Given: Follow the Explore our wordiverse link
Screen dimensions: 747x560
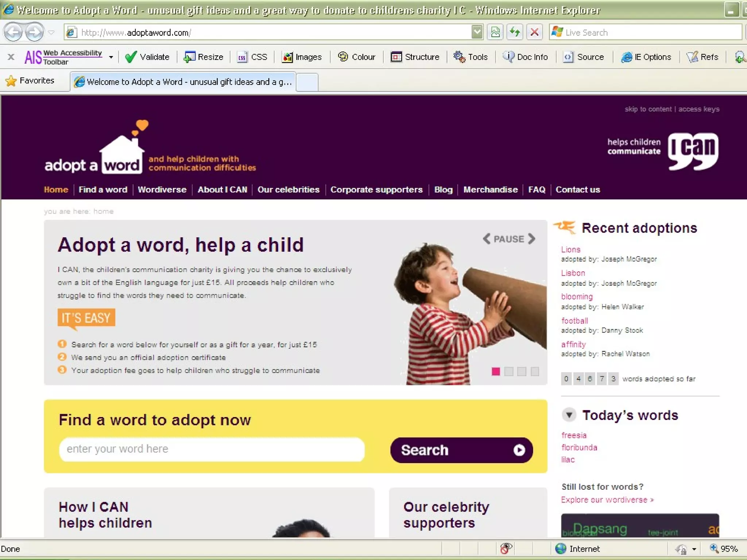Looking at the screenshot, I should pyautogui.click(x=607, y=500).
